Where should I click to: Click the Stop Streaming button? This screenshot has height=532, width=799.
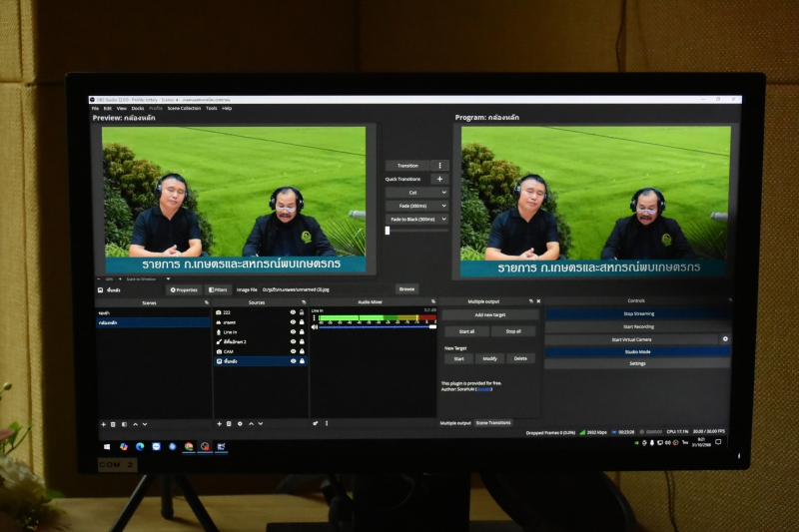638,313
